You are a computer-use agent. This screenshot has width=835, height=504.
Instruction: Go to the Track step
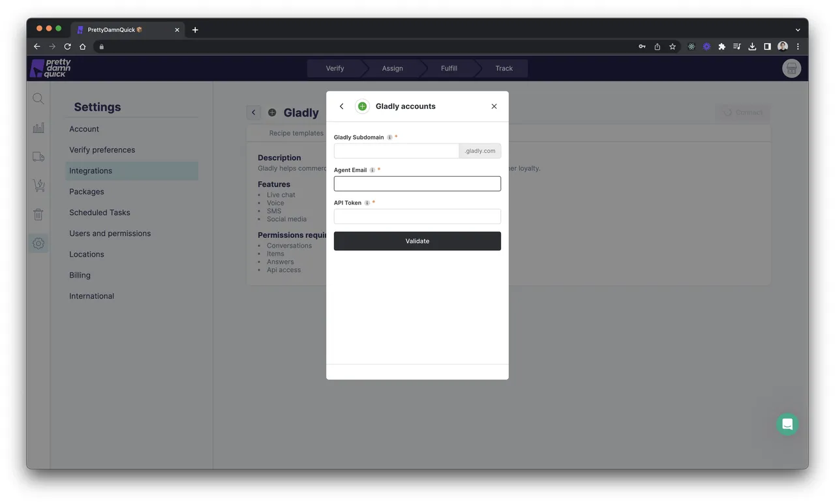click(x=504, y=68)
